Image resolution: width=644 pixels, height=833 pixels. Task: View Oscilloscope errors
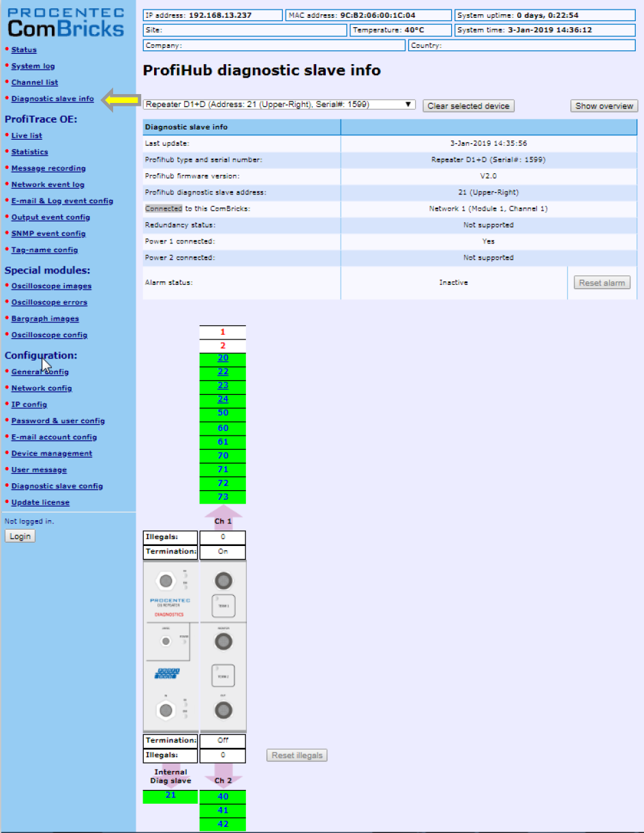(x=49, y=303)
